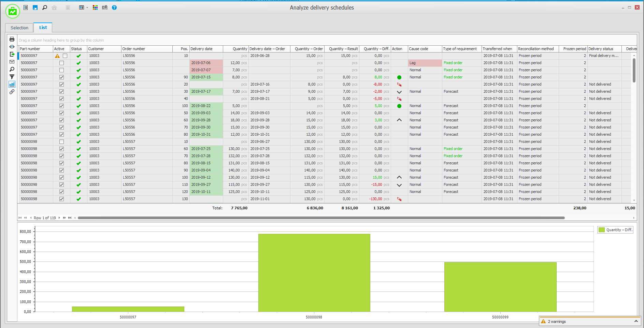
Task: Check Active box on the 2019-07-06 row
Action: coord(61,63)
